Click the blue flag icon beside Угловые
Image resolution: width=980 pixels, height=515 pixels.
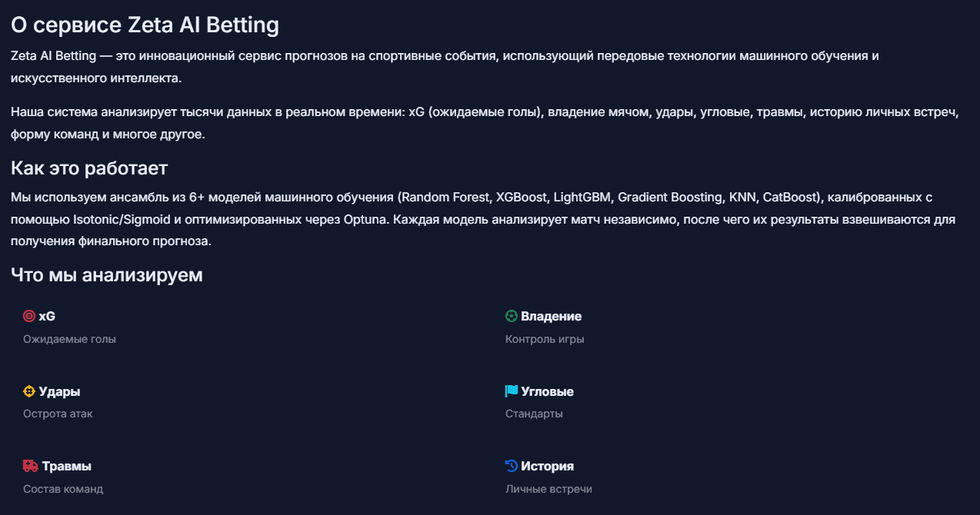[512, 391]
